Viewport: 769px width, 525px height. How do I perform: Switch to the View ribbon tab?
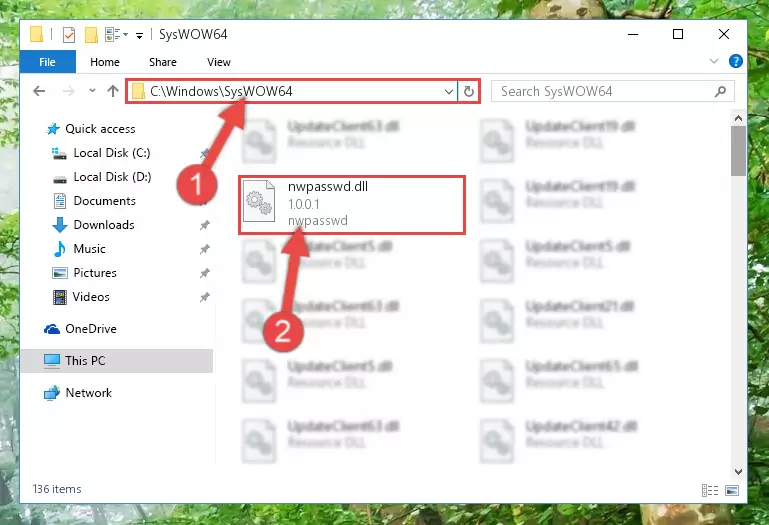tap(219, 62)
